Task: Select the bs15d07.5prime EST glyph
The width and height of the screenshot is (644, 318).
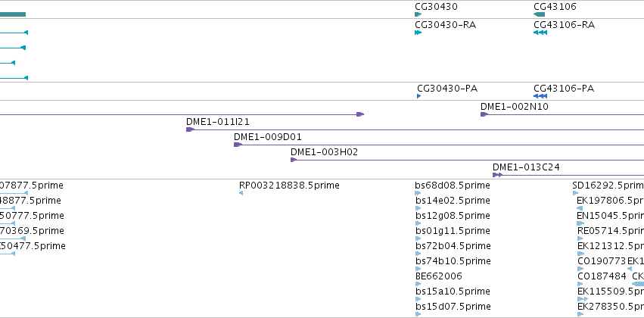Action: pyautogui.click(x=418, y=314)
